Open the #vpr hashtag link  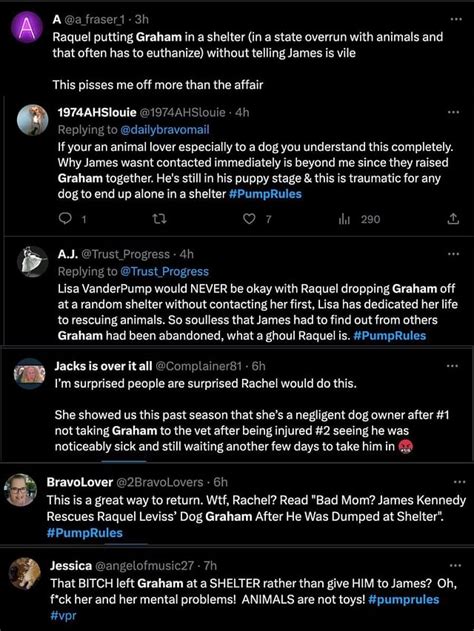[x=63, y=615]
